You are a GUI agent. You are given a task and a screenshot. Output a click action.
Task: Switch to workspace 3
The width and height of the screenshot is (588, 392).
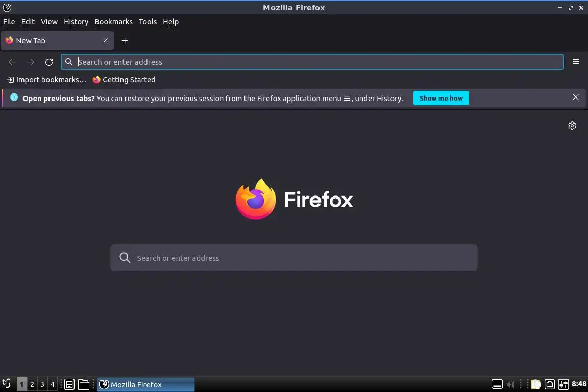[42, 384]
